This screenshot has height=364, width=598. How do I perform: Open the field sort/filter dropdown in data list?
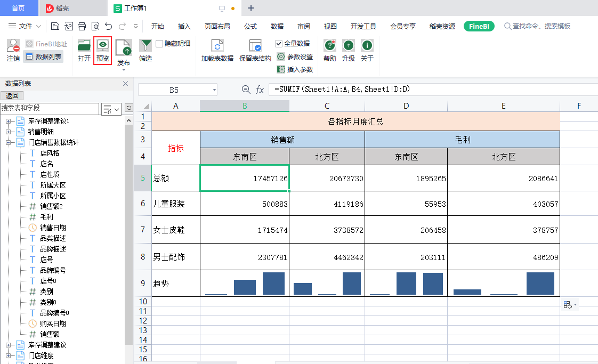111,109
